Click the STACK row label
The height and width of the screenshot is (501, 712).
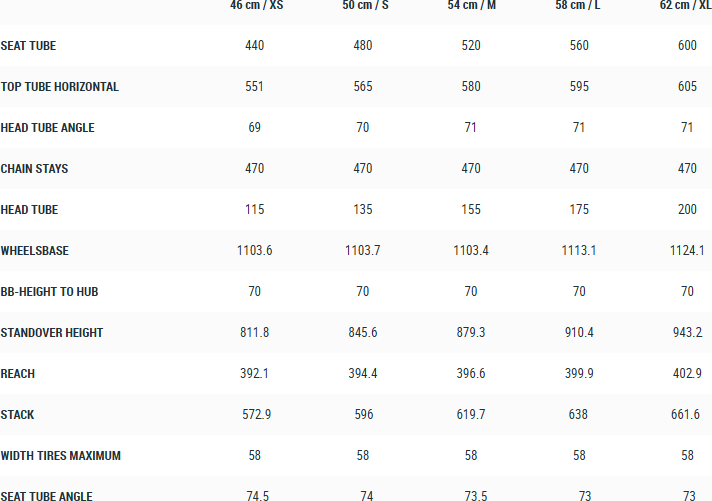tap(17, 415)
